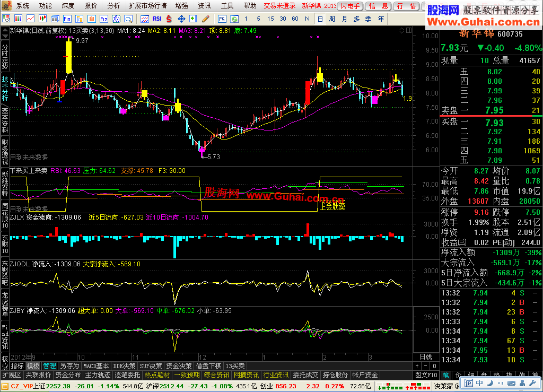Viewport: 543px width, 392px height.
Task: Click the 管理 button
Action: point(49,366)
